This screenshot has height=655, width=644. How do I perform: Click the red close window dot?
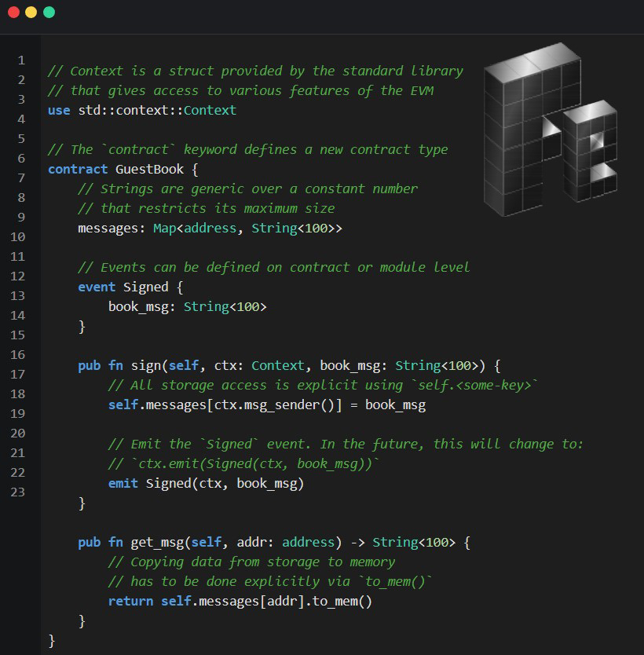pos(14,12)
